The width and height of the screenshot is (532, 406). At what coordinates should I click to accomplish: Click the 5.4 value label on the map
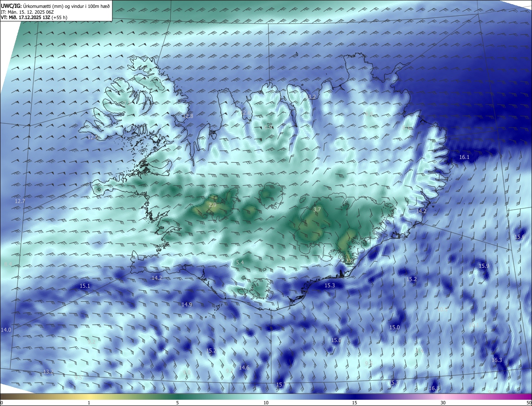tap(240, 263)
